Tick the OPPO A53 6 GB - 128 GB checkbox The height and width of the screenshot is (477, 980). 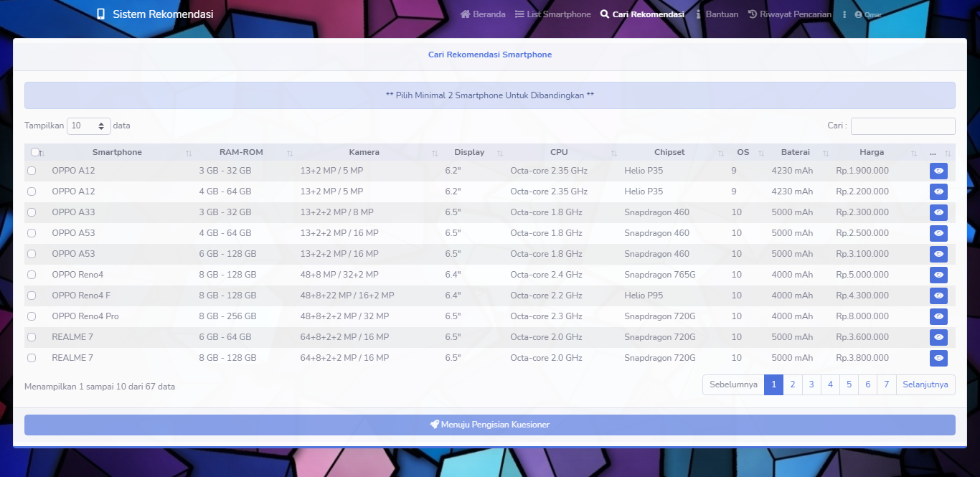coord(32,254)
